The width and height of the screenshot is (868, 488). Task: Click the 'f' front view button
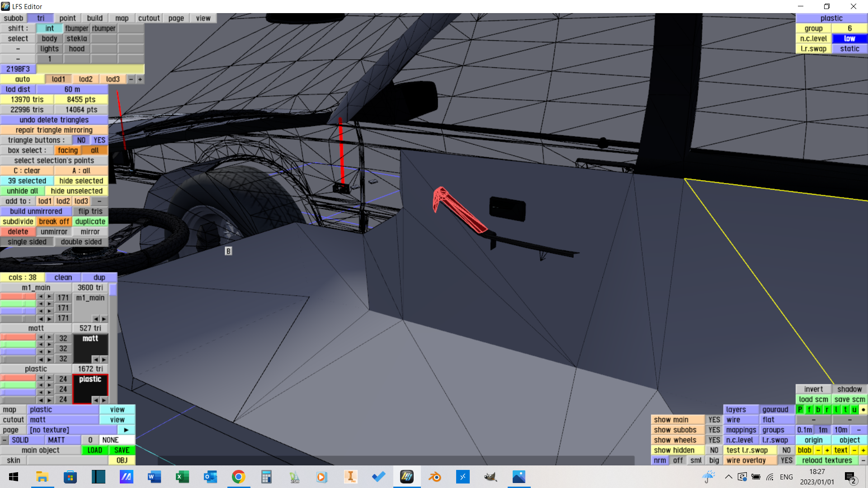tap(809, 409)
